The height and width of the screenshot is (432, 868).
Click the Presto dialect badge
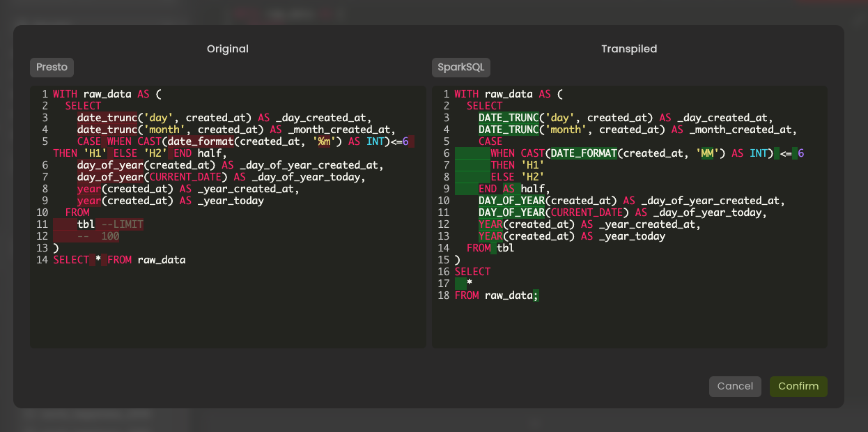(52, 68)
